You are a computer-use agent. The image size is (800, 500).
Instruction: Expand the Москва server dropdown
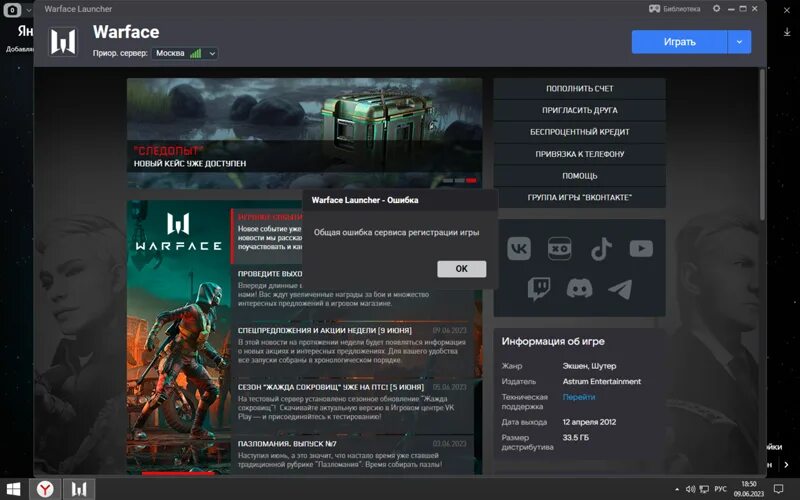coord(185,53)
